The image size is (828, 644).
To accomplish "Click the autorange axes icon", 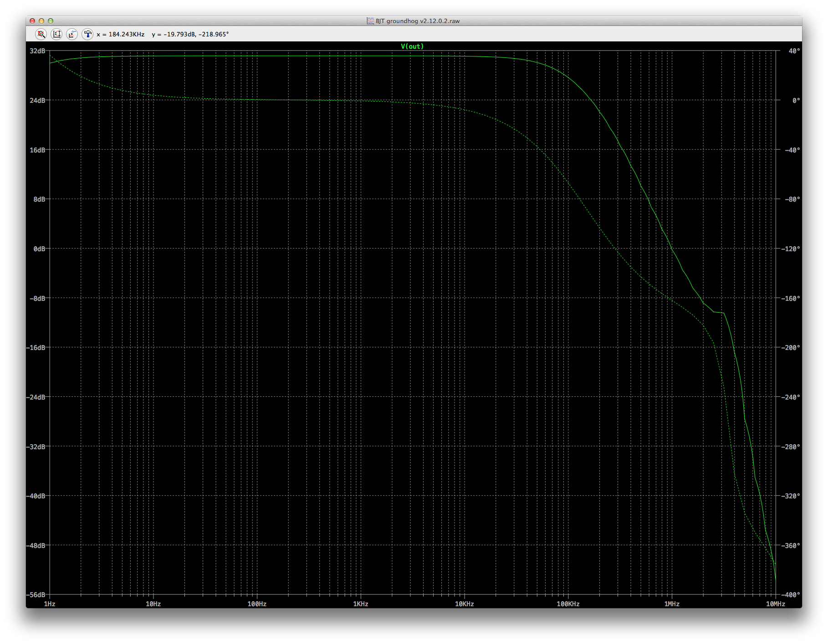I will point(56,34).
